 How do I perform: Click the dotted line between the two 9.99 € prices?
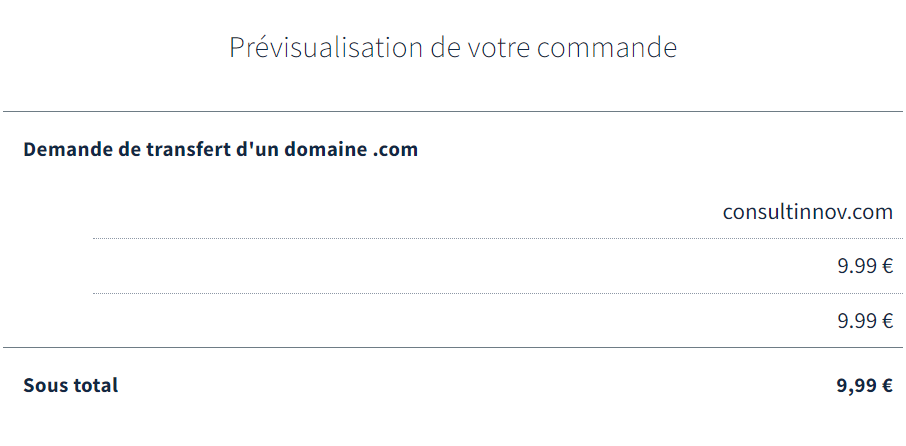pos(498,293)
